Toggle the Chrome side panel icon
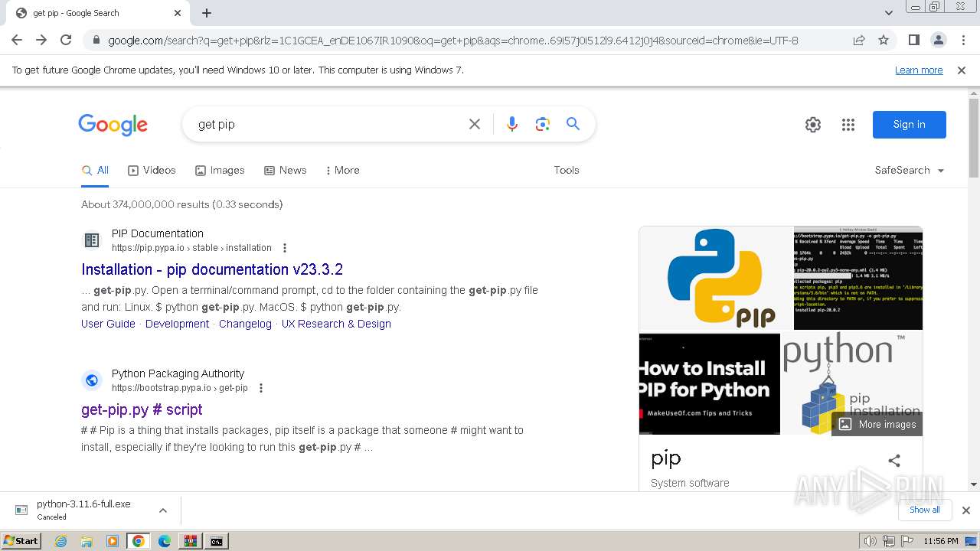The height and width of the screenshot is (551, 980). pyautogui.click(x=913, y=41)
